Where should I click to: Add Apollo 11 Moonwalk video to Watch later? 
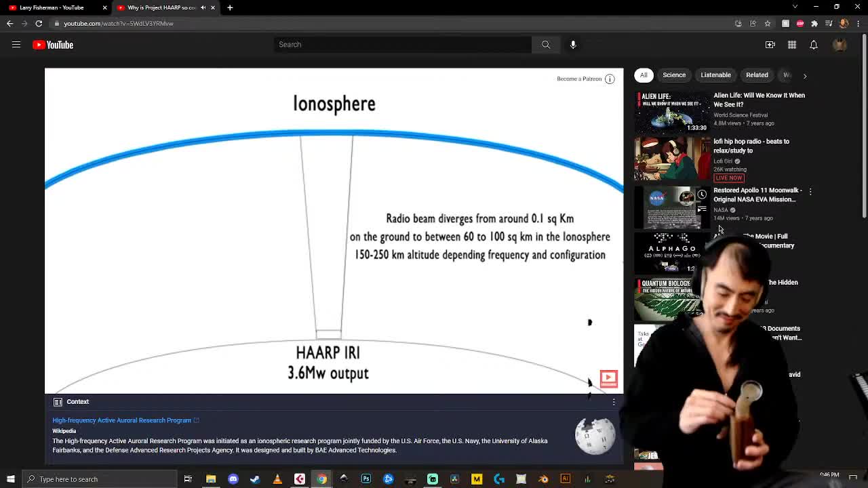(x=702, y=195)
